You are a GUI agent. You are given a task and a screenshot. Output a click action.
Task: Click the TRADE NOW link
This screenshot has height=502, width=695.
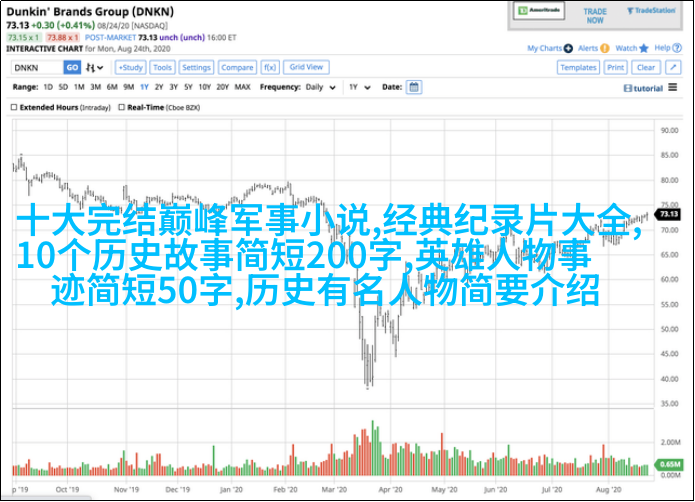(x=595, y=16)
